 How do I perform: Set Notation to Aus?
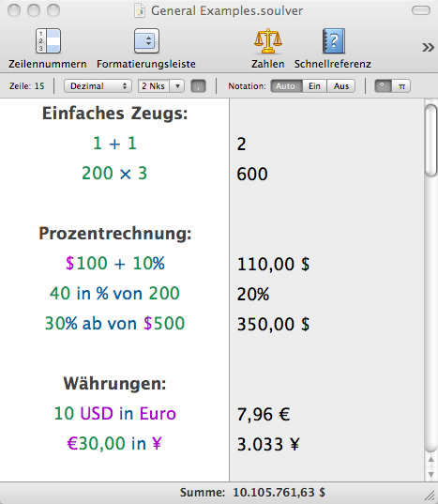[x=341, y=86]
